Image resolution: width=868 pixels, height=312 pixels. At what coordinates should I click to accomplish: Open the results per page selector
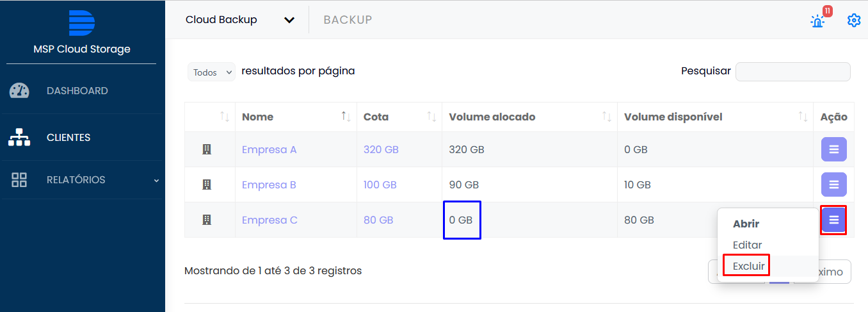[211, 72]
